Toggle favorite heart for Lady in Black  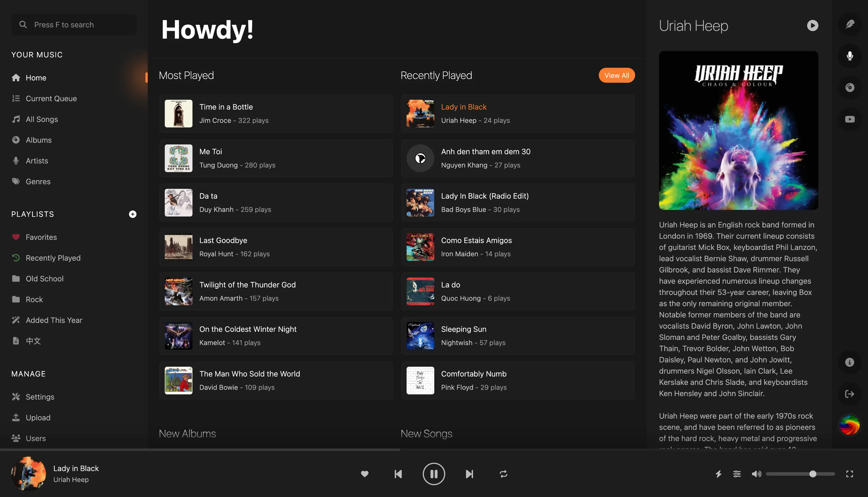364,474
